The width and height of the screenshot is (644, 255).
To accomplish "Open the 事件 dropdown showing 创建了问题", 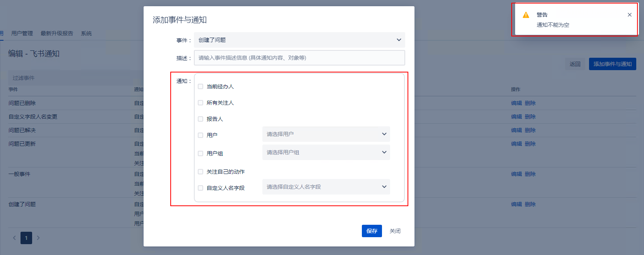I will coord(299,40).
